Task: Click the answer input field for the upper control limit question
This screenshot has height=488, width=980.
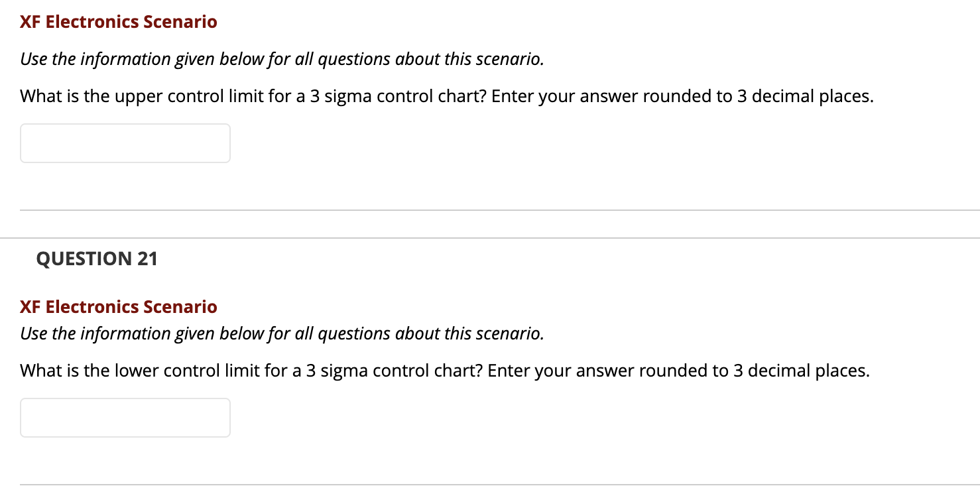Action: click(125, 143)
